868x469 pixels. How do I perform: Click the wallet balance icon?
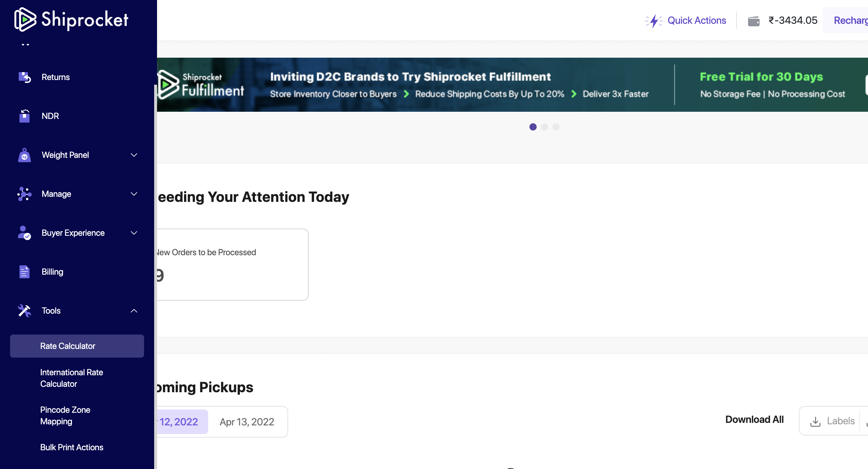tap(753, 21)
